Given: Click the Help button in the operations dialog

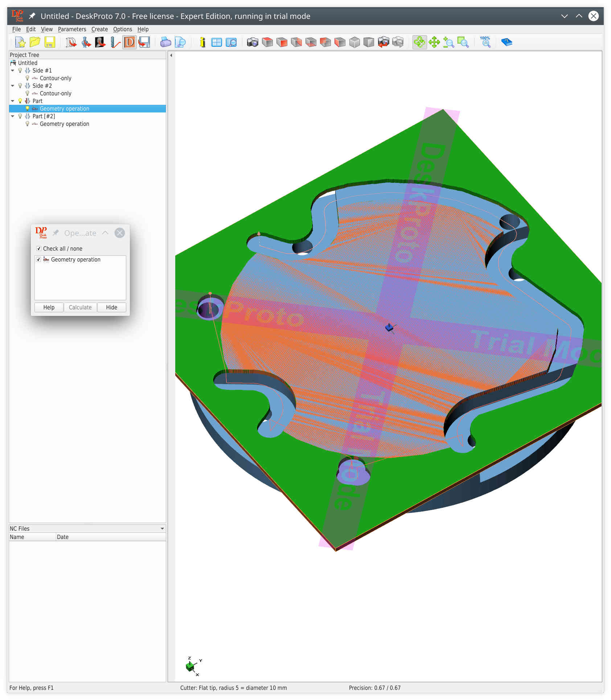Looking at the screenshot, I should (x=49, y=308).
